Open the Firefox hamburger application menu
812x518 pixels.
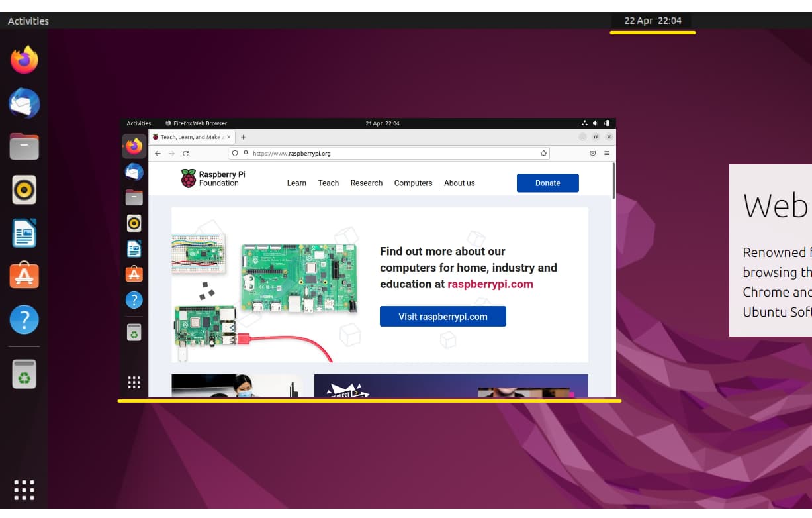pos(606,153)
